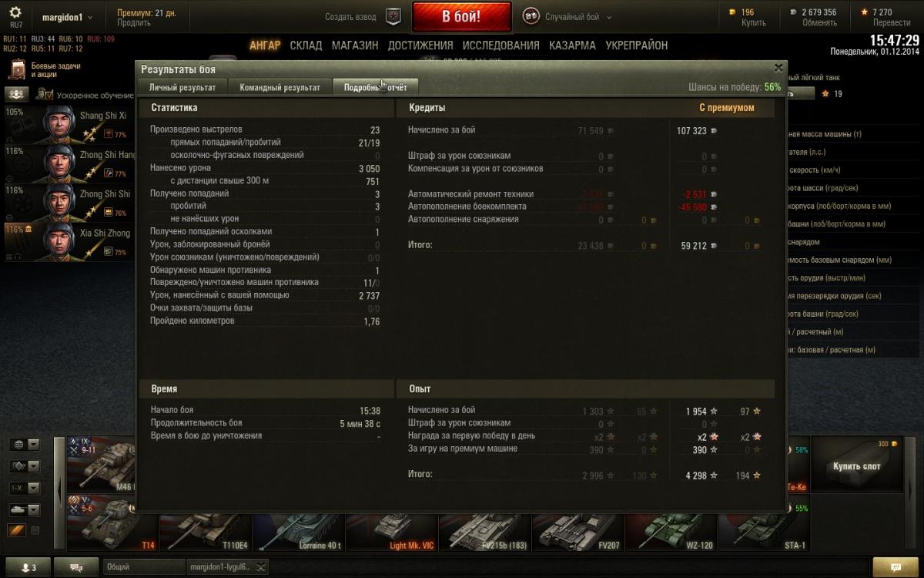924x578 pixels.
Task: Click the crew operations button icon
Action: tap(17, 94)
